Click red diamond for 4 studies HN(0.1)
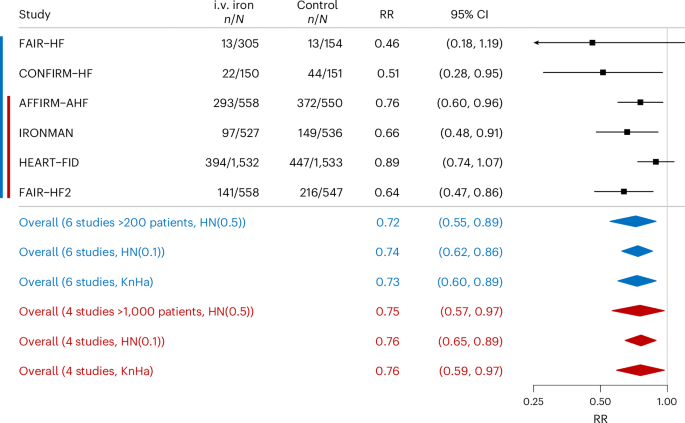Screen dimensions: 685x423 (640, 340)
